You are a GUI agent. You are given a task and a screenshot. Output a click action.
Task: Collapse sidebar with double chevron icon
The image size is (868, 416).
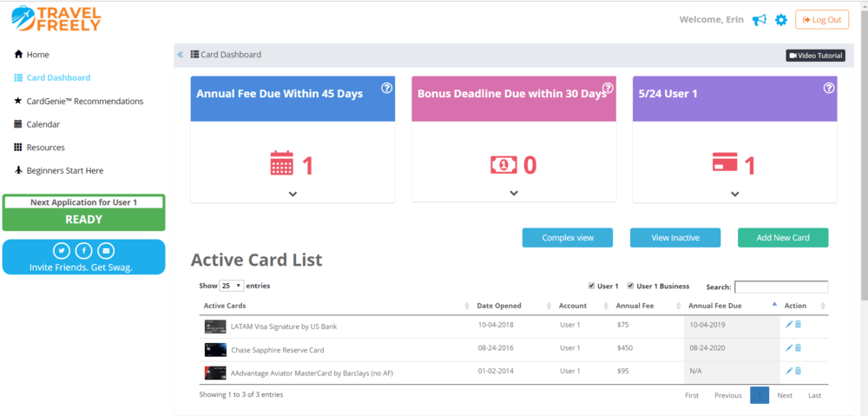(x=180, y=55)
